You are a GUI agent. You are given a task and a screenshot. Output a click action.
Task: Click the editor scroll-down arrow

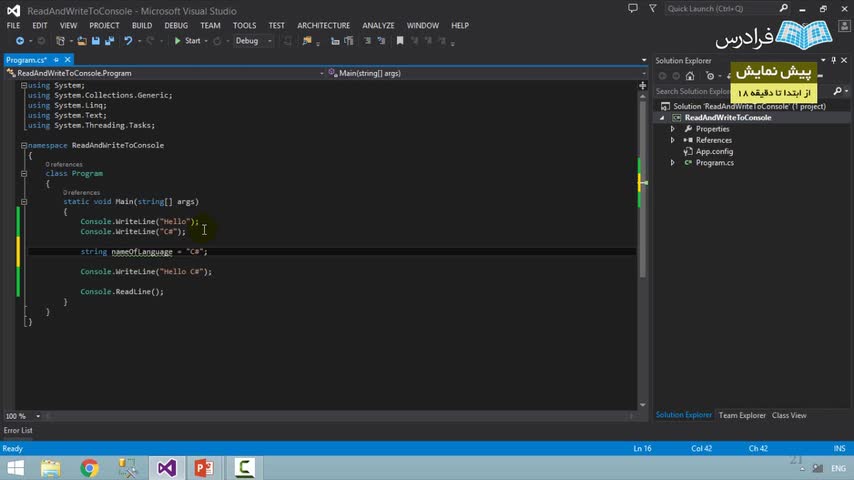click(x=643, y=405)
